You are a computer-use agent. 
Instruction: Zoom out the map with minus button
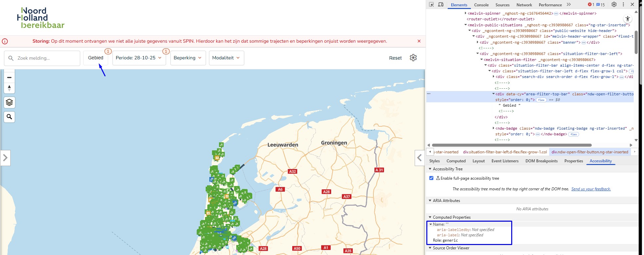(9, 77)
